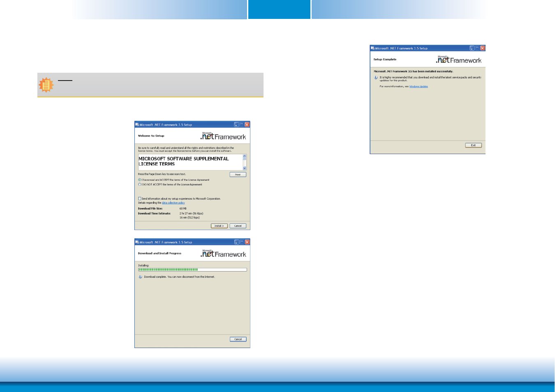Click Install in the Welcome to Setup dialog
Image resolution: width=555 pixels, height=392 pixels.
tap(219, 226)
